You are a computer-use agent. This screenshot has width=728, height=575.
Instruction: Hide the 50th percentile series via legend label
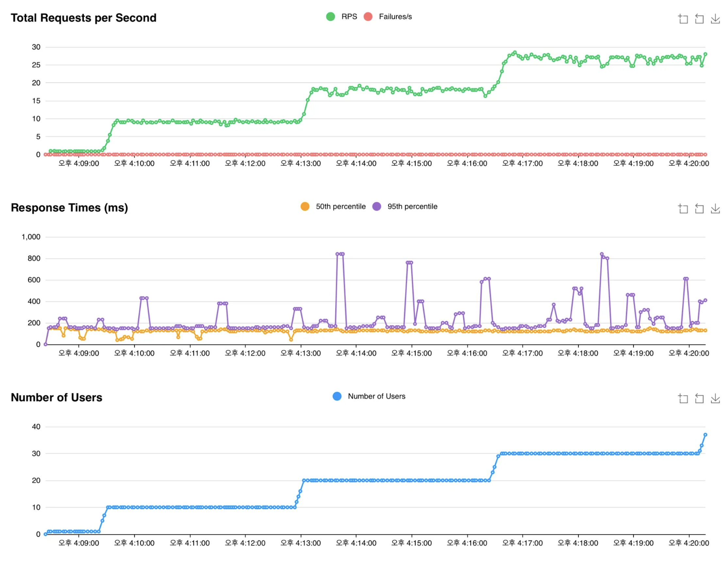coord(340,206)
